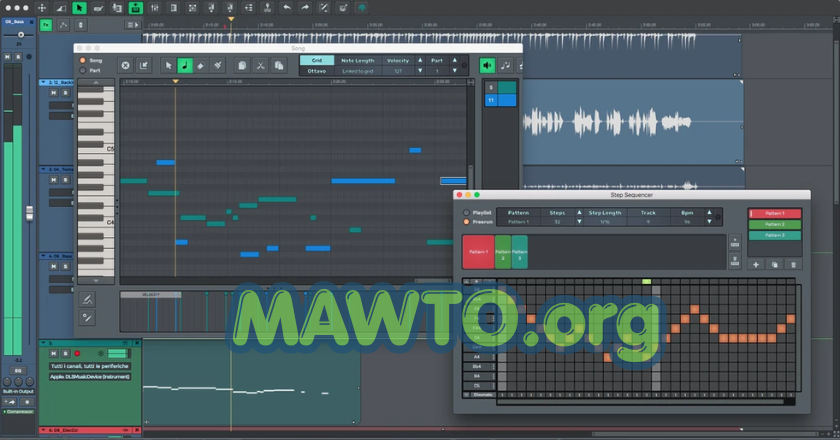
Task: Select the pointer tool in the Song editor
Action: pos(168,65)
